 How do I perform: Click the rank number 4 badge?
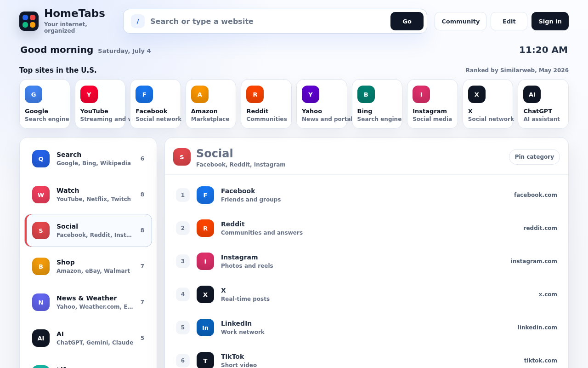coord(183,294)
